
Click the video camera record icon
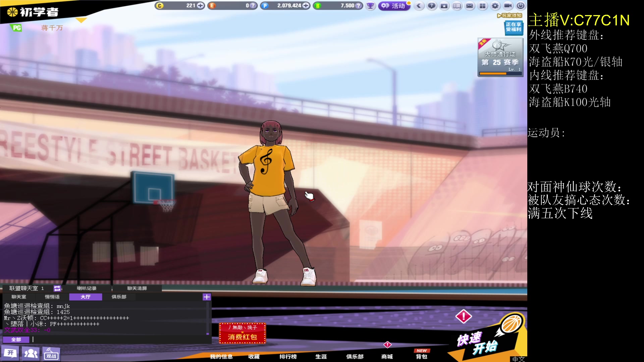click(508, 6)
